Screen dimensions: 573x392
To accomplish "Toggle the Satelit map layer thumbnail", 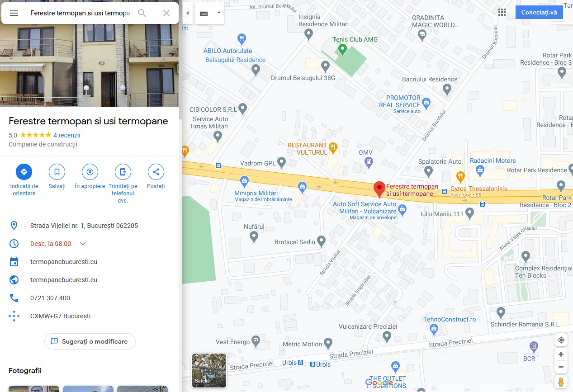I will (209, 371).
